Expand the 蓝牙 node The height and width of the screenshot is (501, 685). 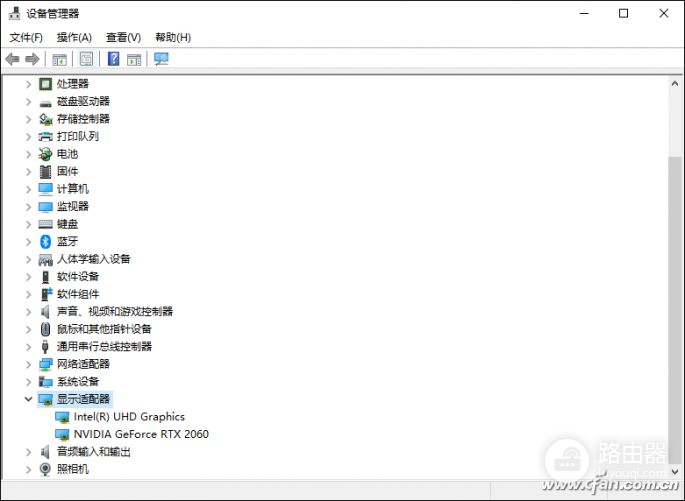pyautogui.click(x=28, y=242)
